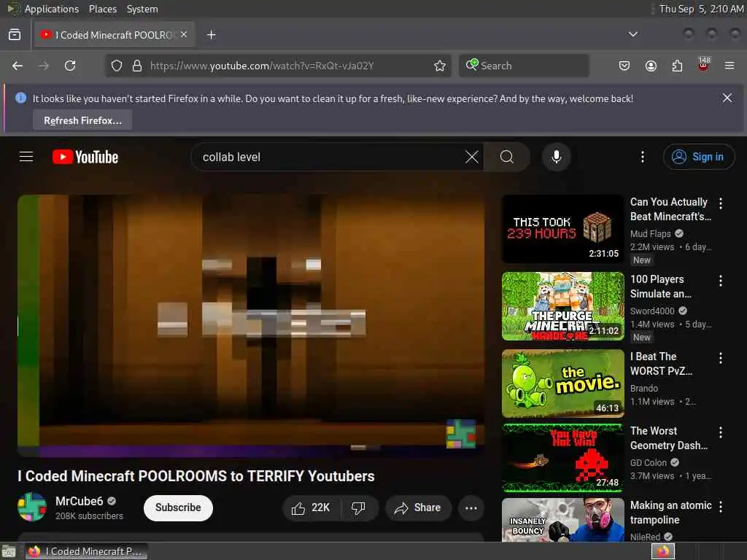Viewport: 747px width, 560px height.
Task: Clear the search text with the X
Action: point(472,157)
